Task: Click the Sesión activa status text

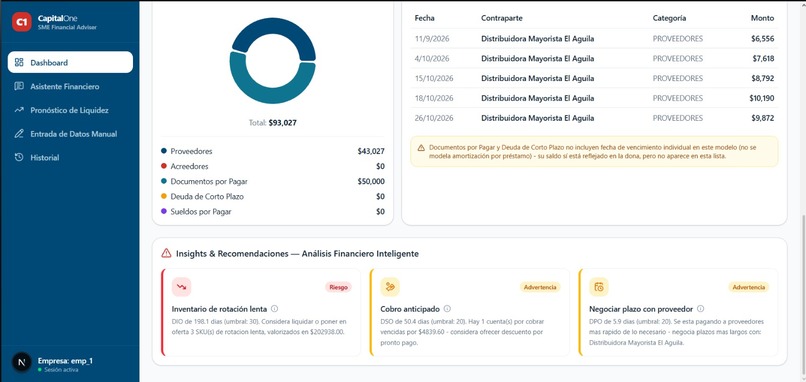Action: click(x=60, y=370)
